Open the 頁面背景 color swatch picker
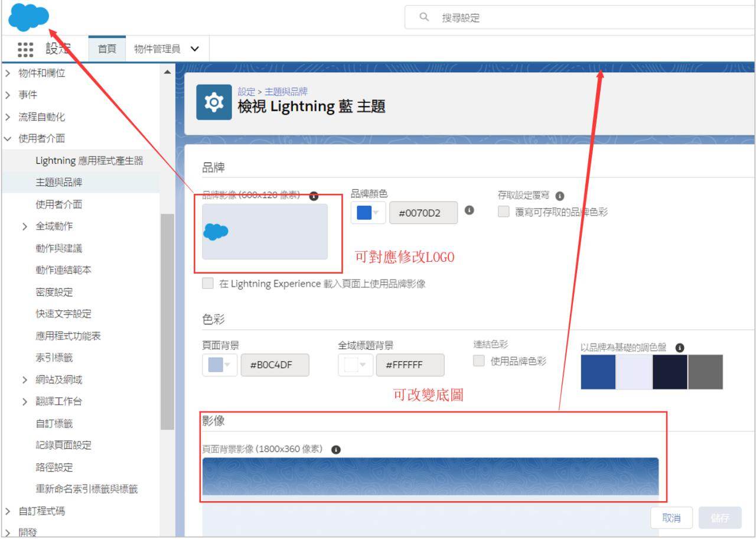 point(220,365)
